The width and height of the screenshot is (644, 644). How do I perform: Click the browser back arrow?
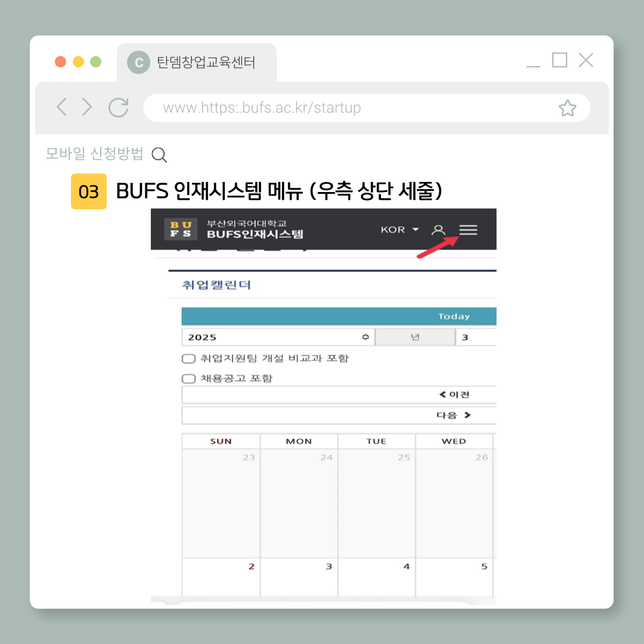coord(61,107)
